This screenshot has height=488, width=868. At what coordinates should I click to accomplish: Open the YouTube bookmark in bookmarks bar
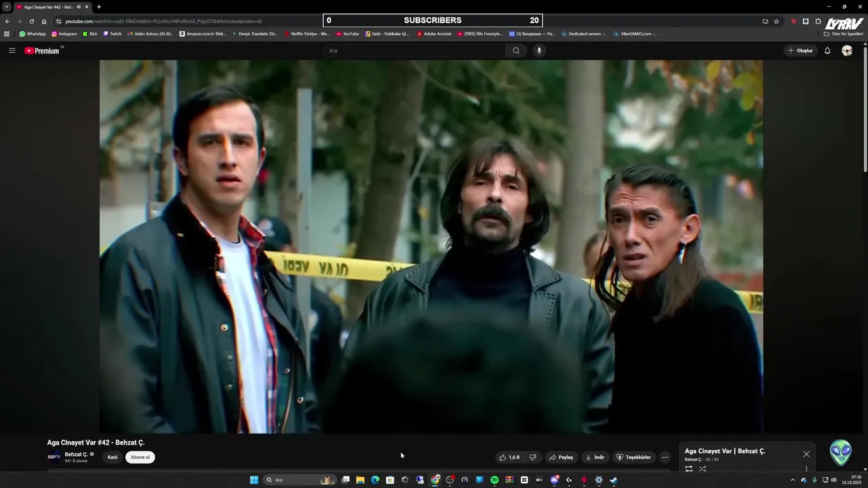pos(348,34)
